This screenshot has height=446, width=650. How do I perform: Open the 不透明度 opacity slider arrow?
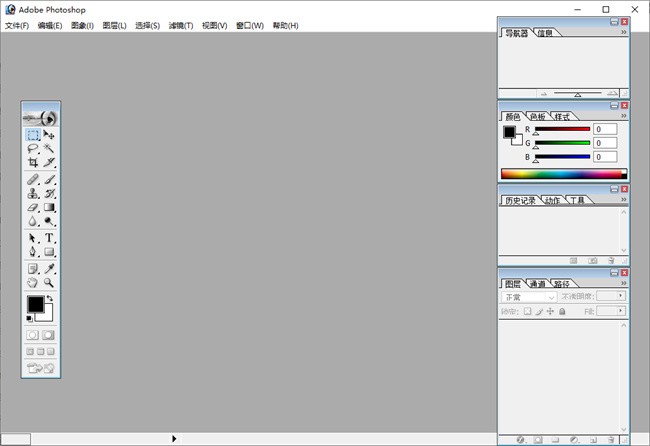[621, 296]
